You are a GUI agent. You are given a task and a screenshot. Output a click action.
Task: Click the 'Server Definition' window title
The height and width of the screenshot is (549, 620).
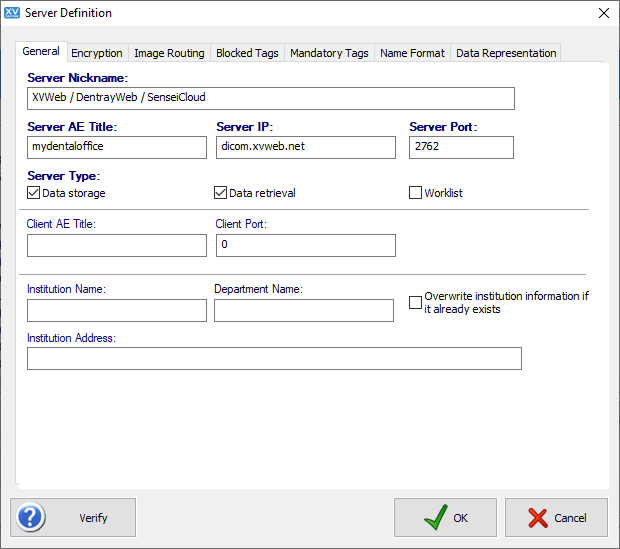tap(68, 13)
